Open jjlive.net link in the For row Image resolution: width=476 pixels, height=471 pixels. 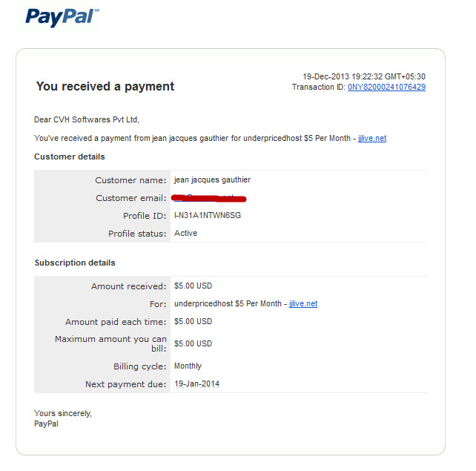(303, 303)
